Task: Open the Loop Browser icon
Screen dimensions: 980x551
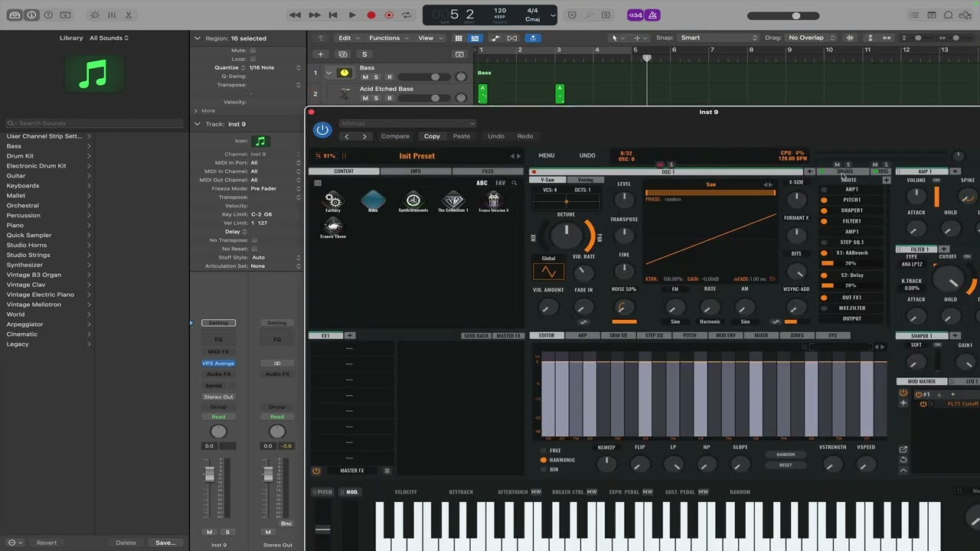Action: point(949,15)
